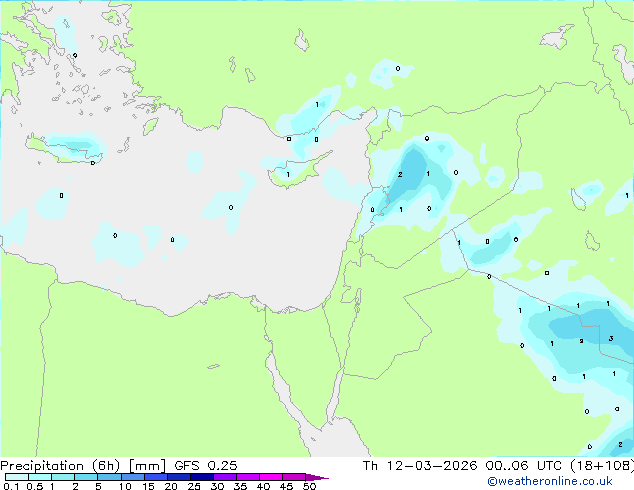Click the 20–25 mm dark blue legend swatch
This screenshot has width=634, height=490.
pyautogui.click(x=179, y=477)
